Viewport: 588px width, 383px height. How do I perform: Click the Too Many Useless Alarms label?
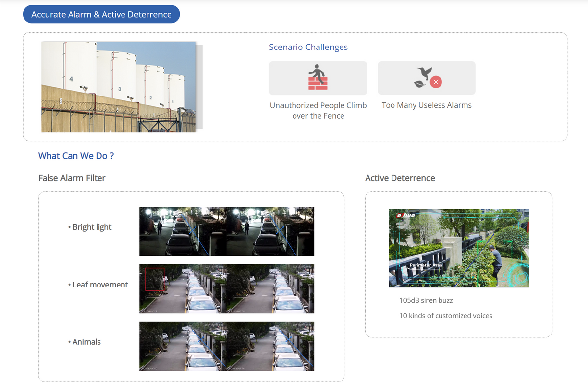427,105
